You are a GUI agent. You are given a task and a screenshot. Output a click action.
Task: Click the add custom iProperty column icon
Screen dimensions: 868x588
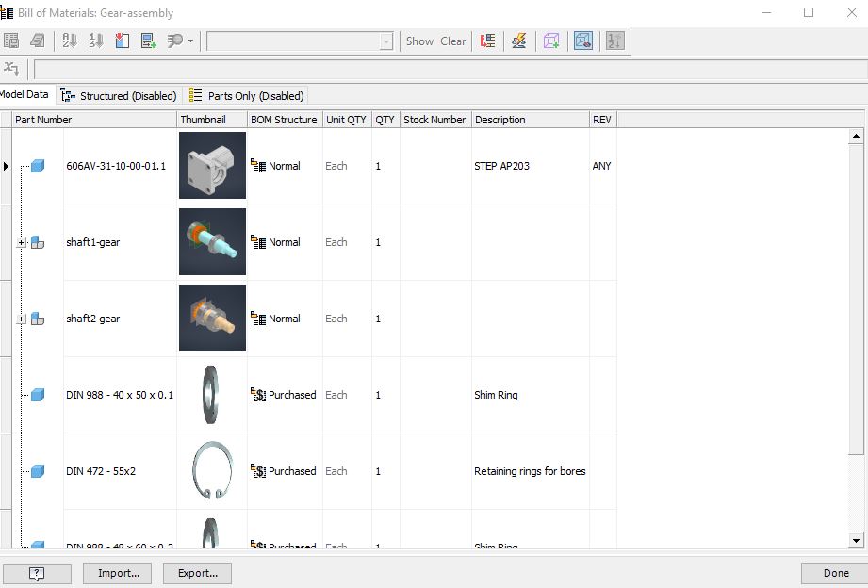point(148,41)
